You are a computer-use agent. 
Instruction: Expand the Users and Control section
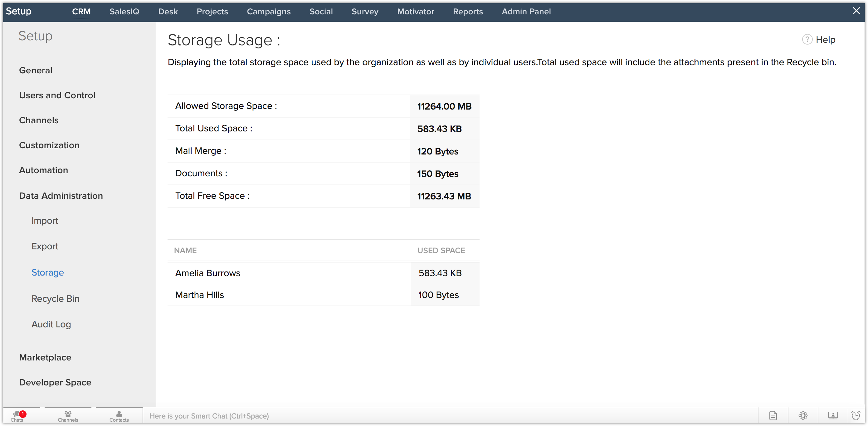[x=57, y=95]
